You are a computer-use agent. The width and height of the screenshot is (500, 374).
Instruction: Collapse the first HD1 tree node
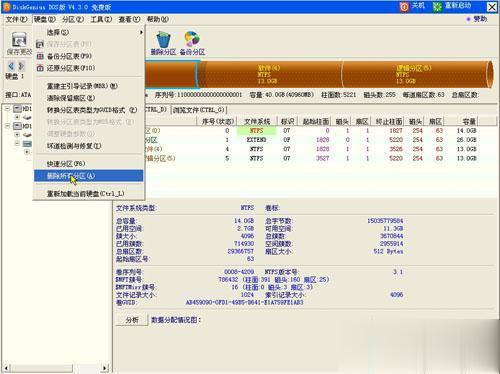7,109
